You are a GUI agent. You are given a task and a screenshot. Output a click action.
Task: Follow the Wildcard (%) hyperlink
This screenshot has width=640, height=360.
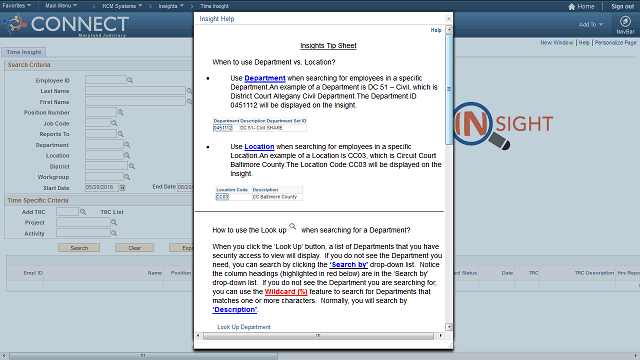click(286, 291)
